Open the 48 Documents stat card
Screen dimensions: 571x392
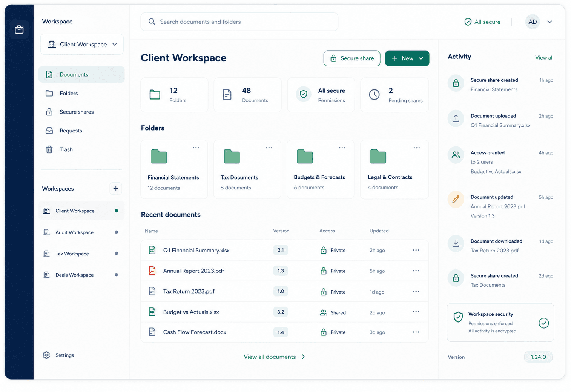247,95
